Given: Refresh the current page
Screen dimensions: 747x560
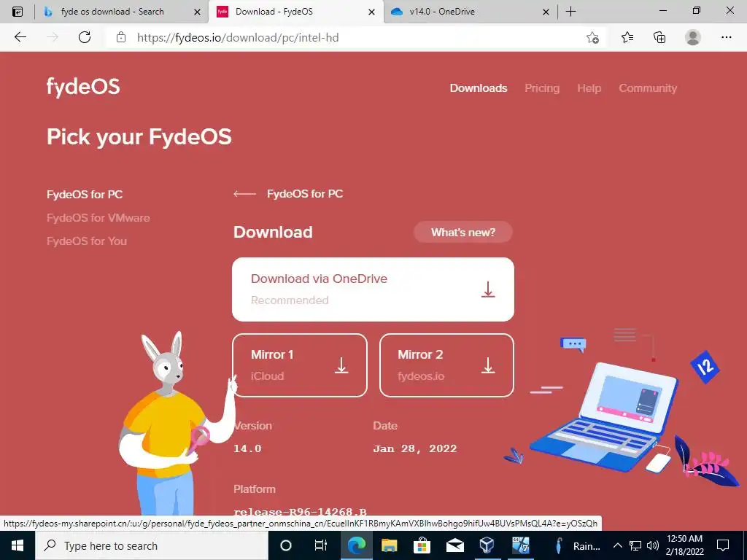Looking at the screenshot, I should tap(85, 37).
